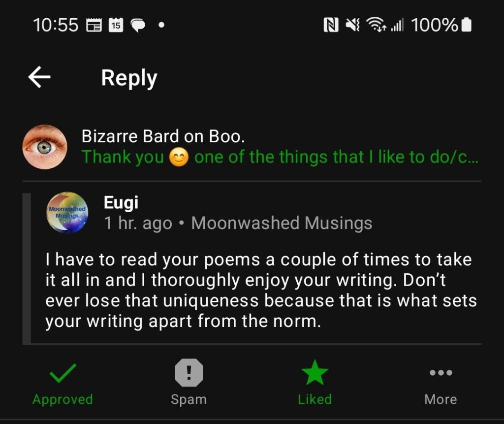Open the truncated green Thank you reply
Screen dimensions: 504x424
pyautogui.click(x=280, y=157)
